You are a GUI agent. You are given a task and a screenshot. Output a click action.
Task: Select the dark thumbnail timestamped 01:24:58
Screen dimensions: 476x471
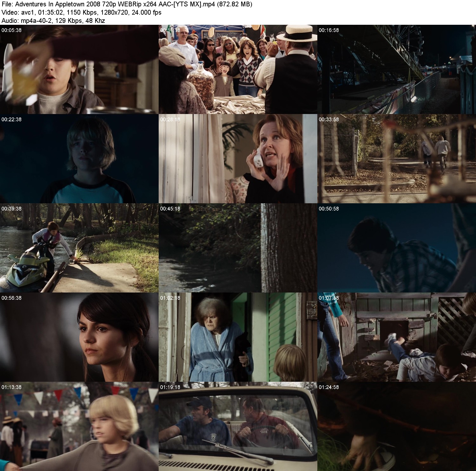397,426
